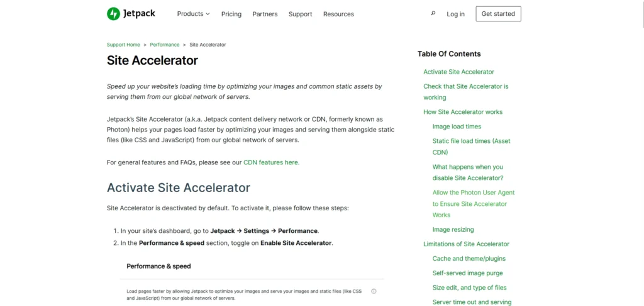Select How Site Accelerator works in contents
Screen dimensions: 644x306
pyautogui.click(x=463, y=112)
